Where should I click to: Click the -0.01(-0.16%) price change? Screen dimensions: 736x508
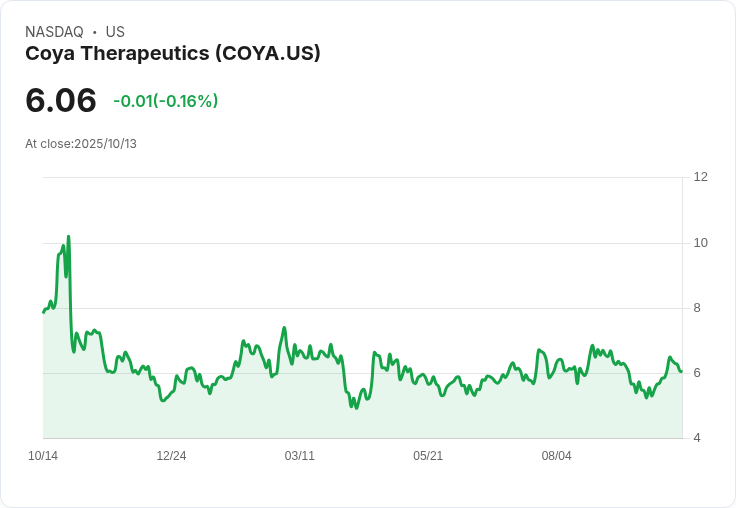coord(165,101)
